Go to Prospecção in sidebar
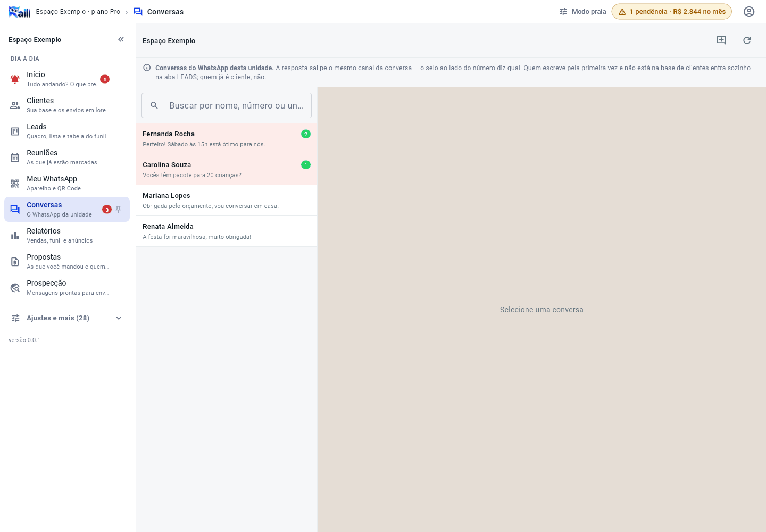The width and height of the screenshot is (766, 532). 67,288
